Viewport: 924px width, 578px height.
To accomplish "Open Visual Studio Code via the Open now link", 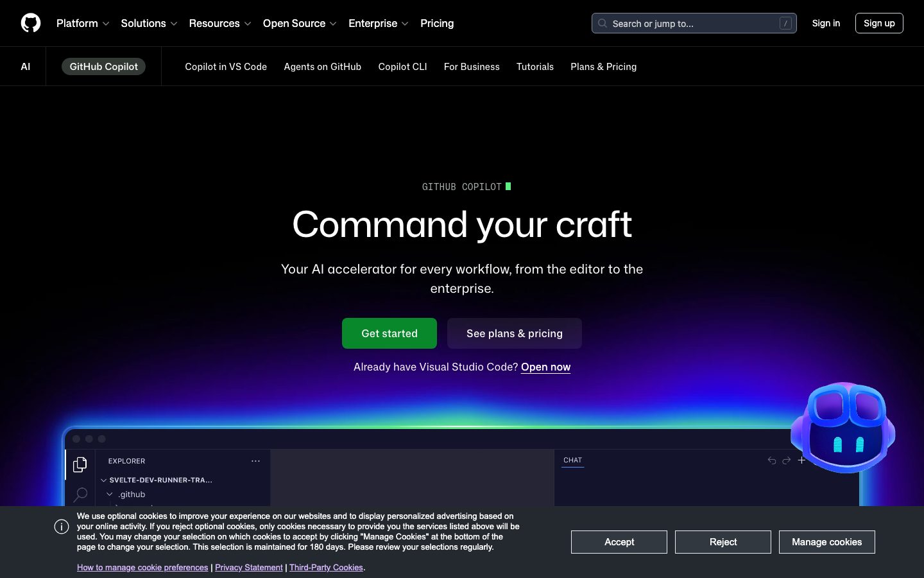I will [x=545, y=367].
